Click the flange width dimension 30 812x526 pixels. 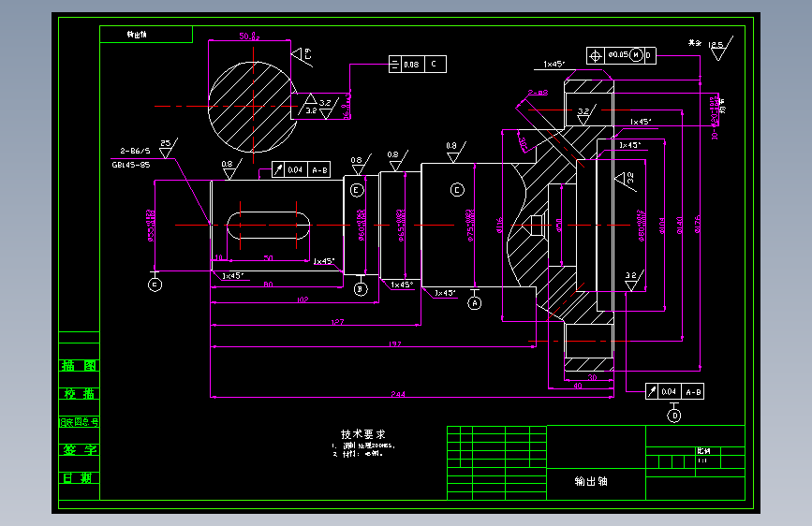pyautogui.click(x=592, y=377)
